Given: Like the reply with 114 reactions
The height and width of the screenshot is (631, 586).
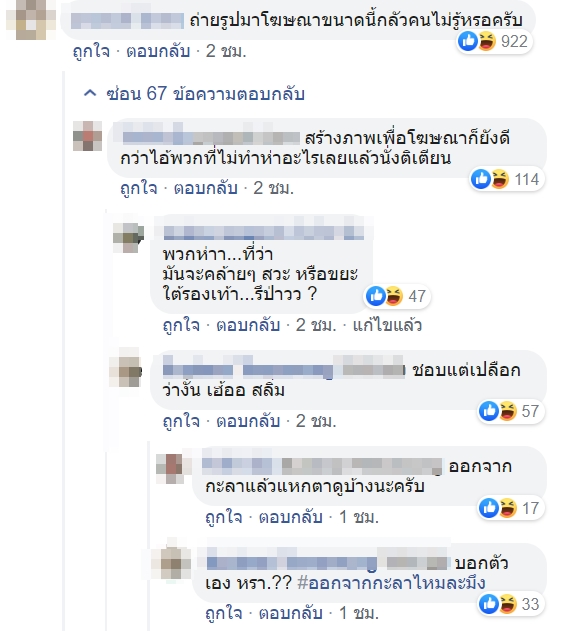Looking at the screenshot, I should 138,188.
